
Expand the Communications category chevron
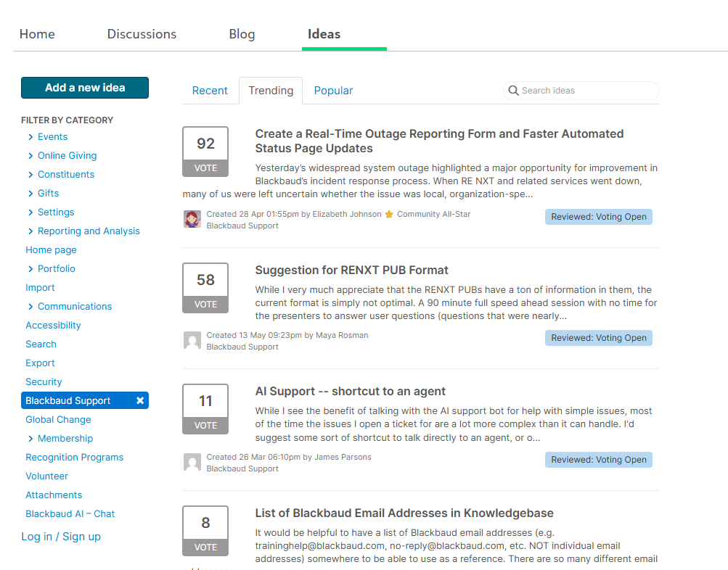pos(30,307)
